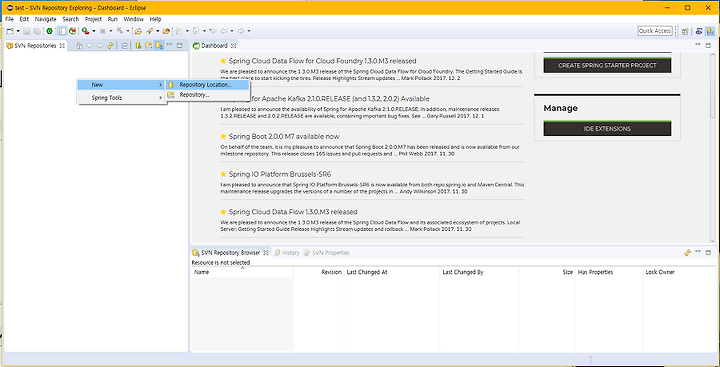Switch to the SVN Properties tab
Screen dimensions: 720x367
point(326,253)
